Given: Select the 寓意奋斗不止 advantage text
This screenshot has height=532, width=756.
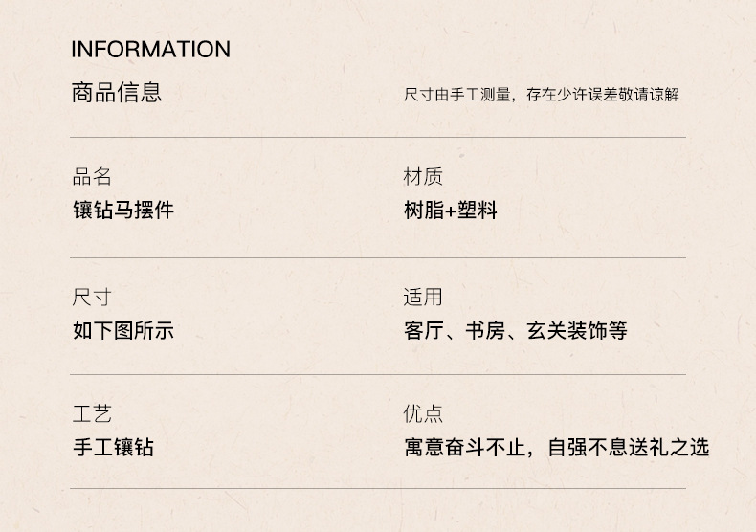Looking at the screenshot, I should [x=465, y=447].
